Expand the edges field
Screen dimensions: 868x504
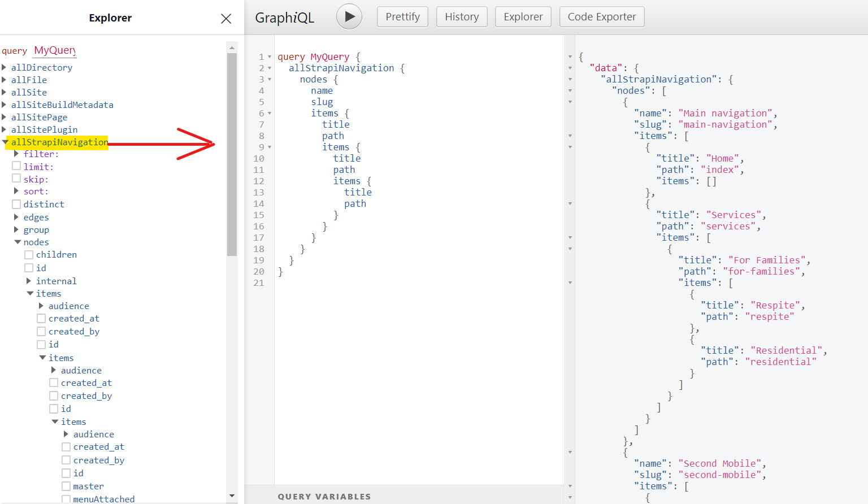click(16, 217)
